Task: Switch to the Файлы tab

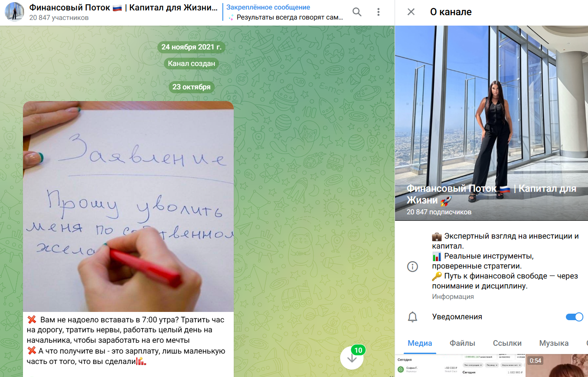Action: [x=463, y=343]
